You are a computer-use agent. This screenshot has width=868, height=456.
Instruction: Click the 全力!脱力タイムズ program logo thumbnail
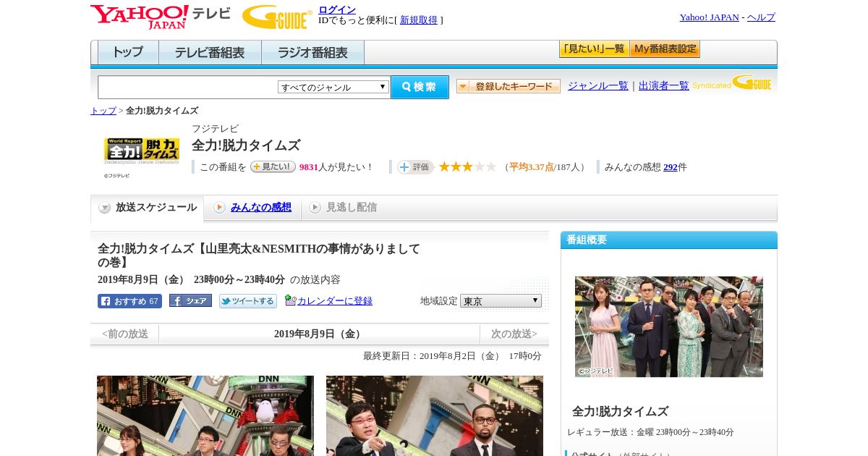[142, 150]
